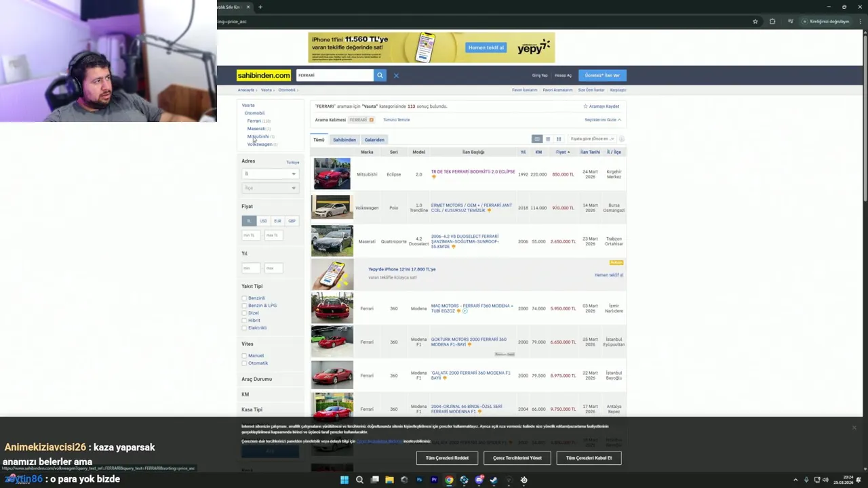This screenshot has height=488, width=868.
Task: Check the Hibrit fuel type
Action: pyautogui.click(x=244, y=321)
